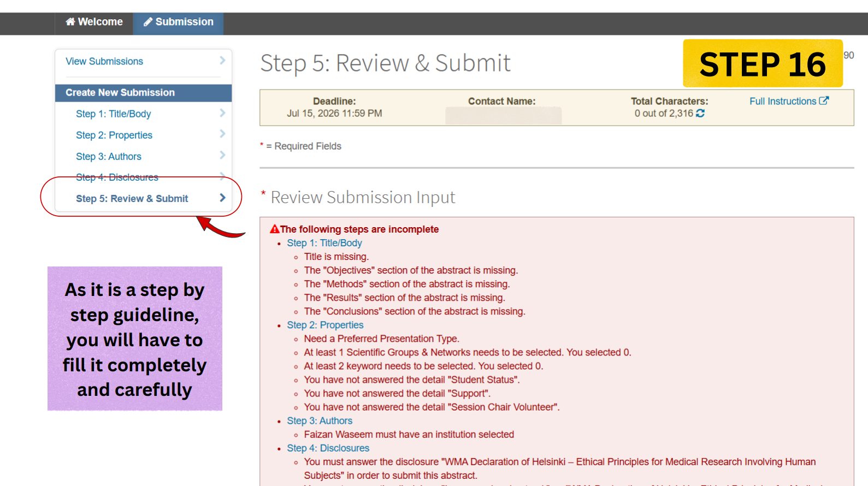Go to sidebar Step 2: Properties
Viewport: 868px width, 486px height.
114,135
